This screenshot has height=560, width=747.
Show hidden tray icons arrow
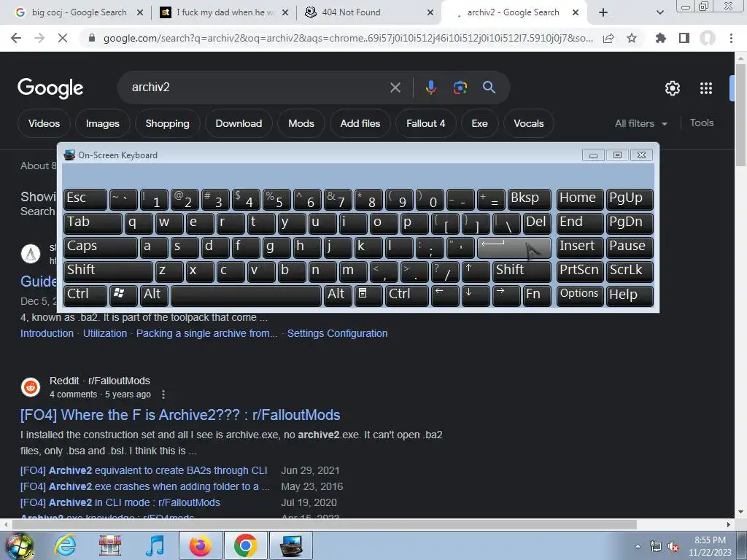pos(638,547)
